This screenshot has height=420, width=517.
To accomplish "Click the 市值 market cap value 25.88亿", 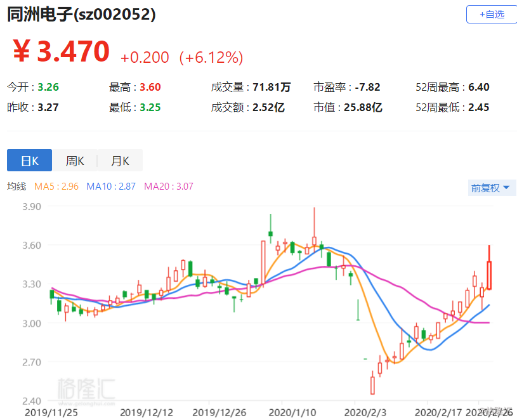I will coord(363,107).
